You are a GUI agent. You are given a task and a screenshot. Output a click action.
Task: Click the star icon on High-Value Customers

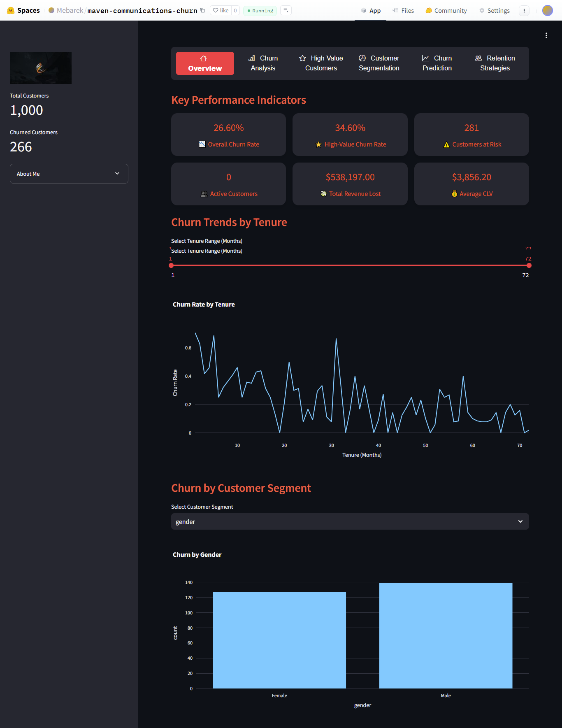click(x=302, y=58)
